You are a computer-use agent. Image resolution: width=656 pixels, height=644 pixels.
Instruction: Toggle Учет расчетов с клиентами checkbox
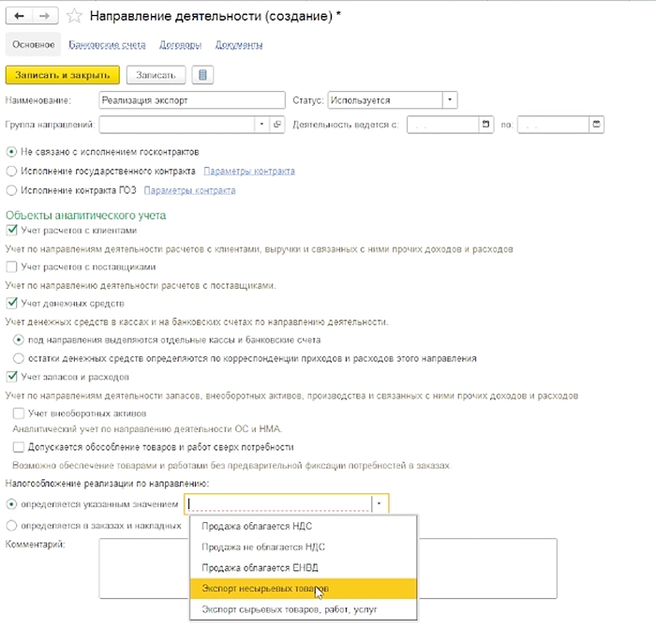11,231
